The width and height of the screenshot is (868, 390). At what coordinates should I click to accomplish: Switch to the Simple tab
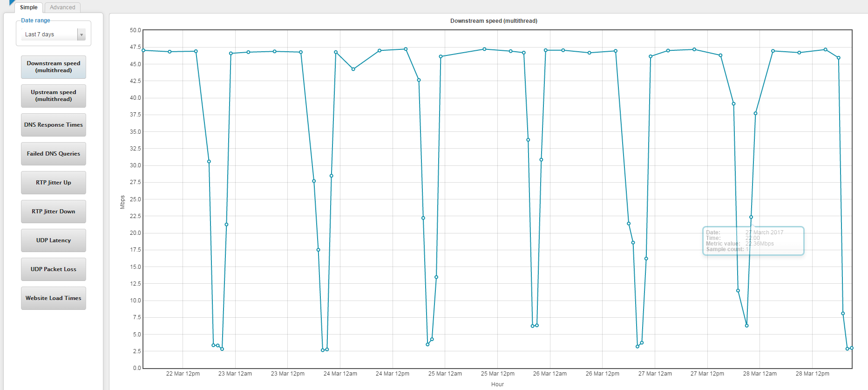29,7
